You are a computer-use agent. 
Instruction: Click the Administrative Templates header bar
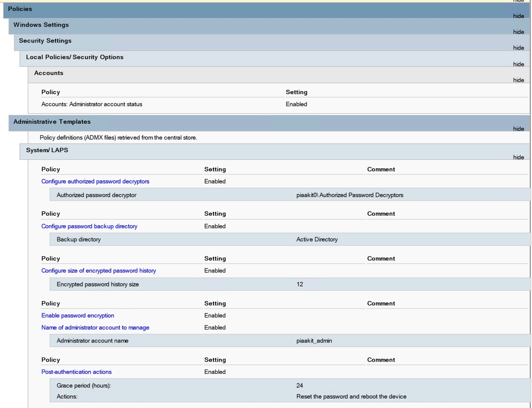(269, 123)
